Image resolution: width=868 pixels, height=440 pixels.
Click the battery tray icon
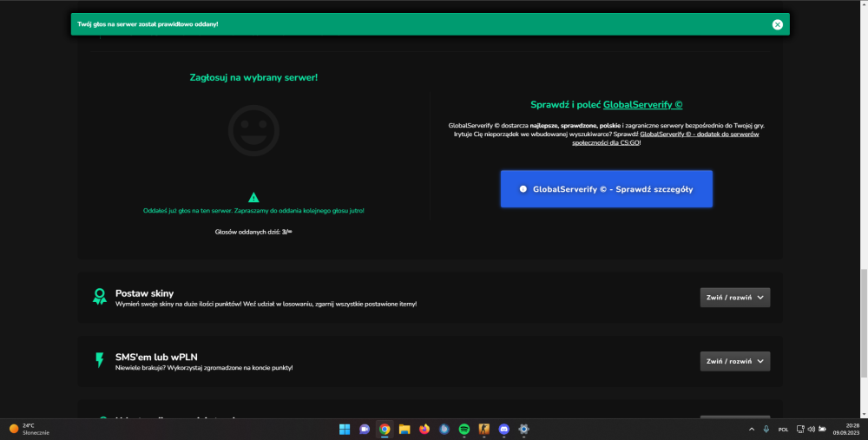pos(822,430)
